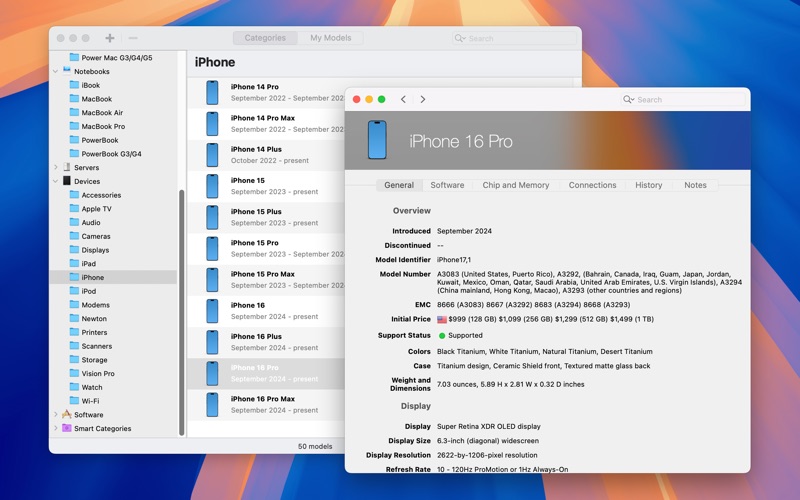Select iPhone 14 Pro Max in the list
This screenshot has width=800, height=500.
point(266,124)
